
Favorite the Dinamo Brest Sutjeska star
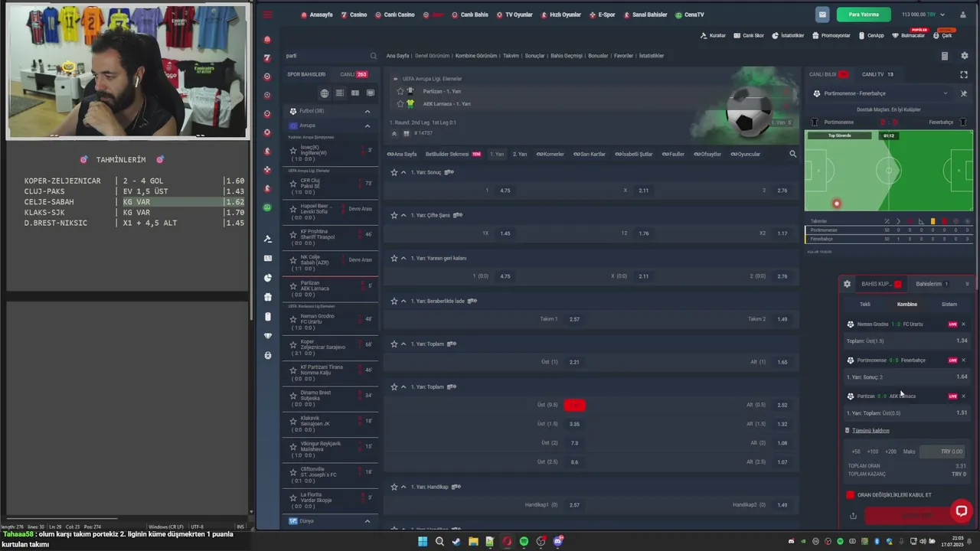pos(292,396)
